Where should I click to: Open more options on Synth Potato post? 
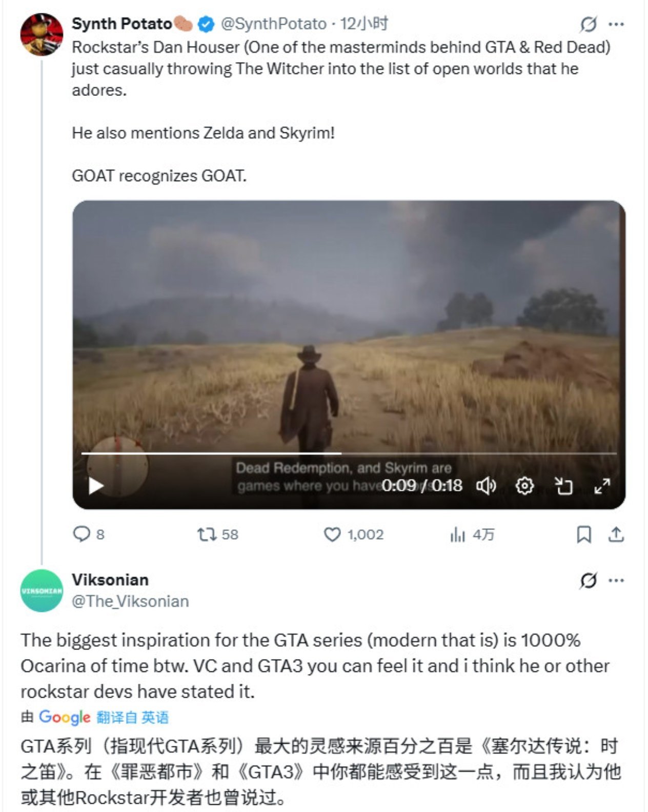pos(616,24)
